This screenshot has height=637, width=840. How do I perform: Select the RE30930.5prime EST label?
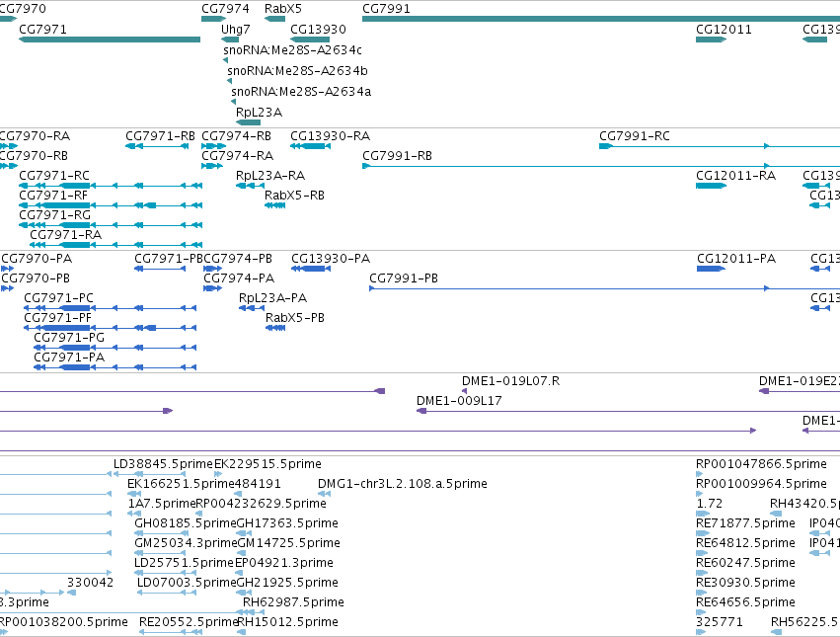(745, 583)
